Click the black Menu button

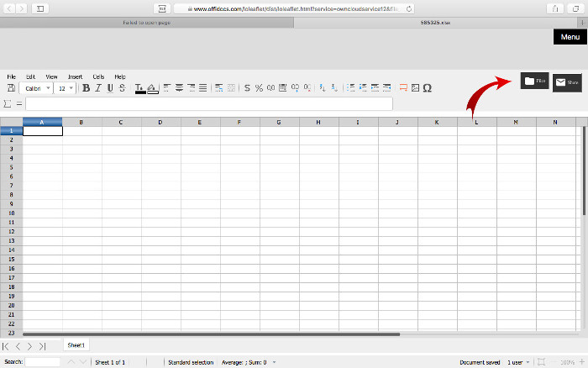[570, 37]
